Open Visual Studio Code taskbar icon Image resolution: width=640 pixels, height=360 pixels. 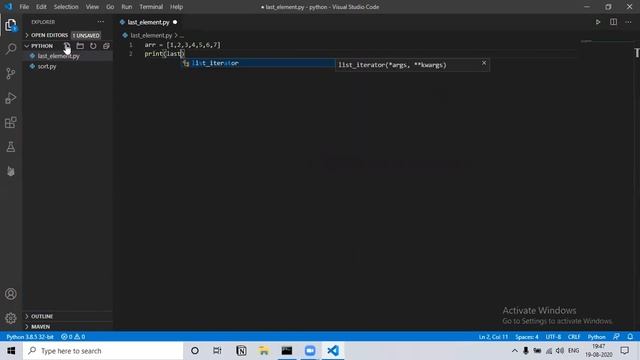tap(333, 351)
